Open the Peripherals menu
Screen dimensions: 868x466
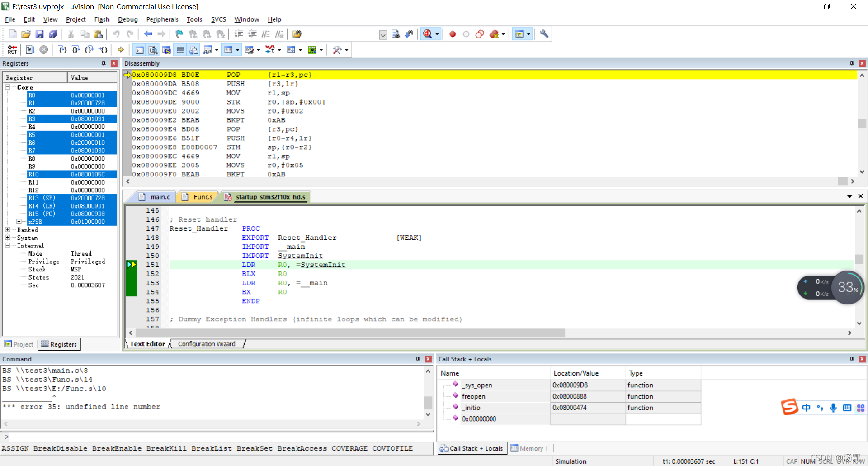tap(162, 19)
